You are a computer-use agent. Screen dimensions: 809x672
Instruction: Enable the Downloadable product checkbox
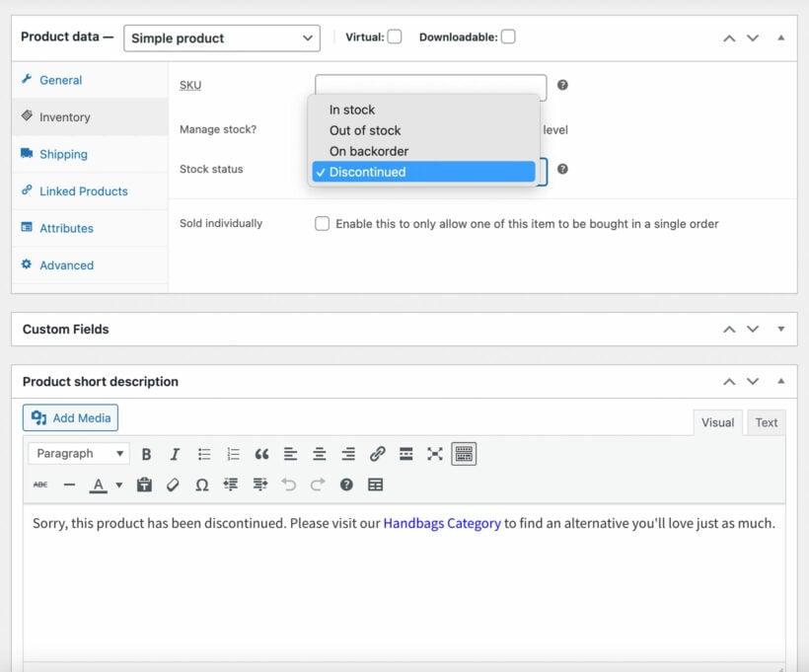508,37
